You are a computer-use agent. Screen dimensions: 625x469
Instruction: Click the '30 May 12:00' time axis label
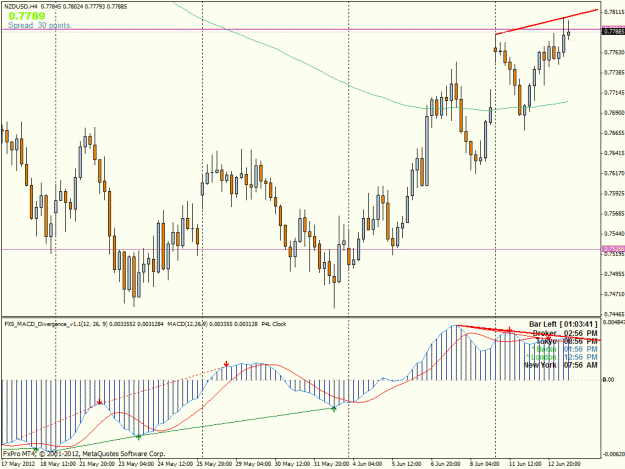coord(293,464)
